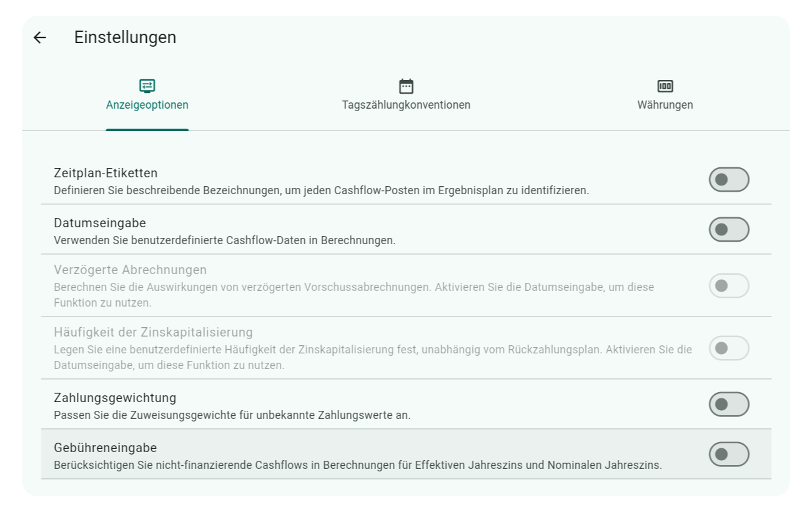This screenshot has width=812, height=512.
Task: Click the Einstellungen header text
Action: coord(123,38)
